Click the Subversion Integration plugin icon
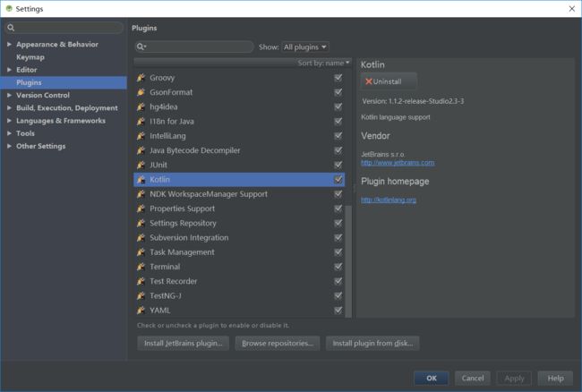 [141, 237]
